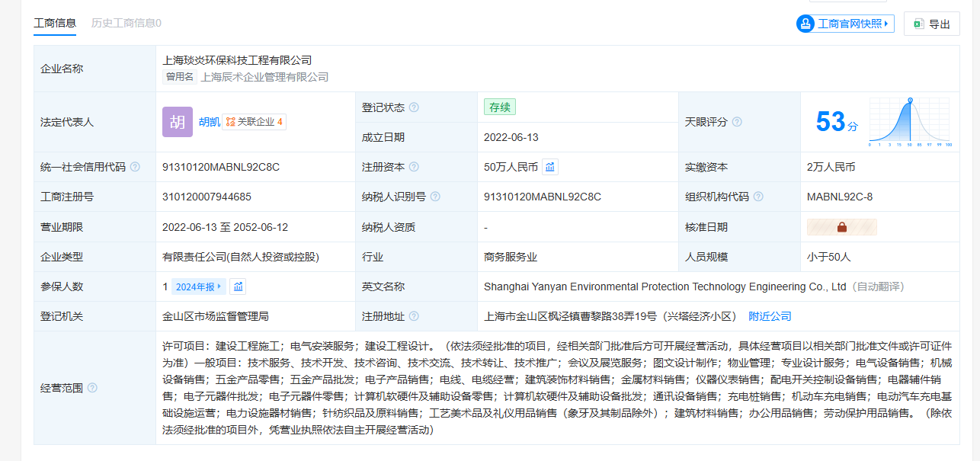Click help icon beside 天眼评分
Viewport: 980px width, 461px height.
[x=737, y=122]
